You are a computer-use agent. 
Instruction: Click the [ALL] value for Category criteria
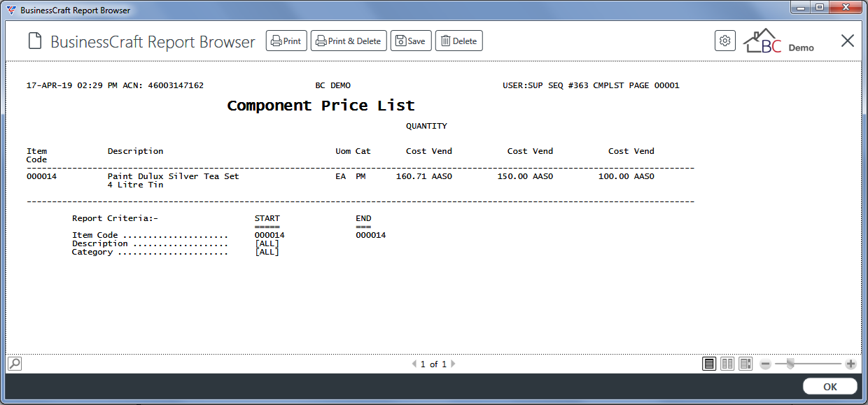tap(267, 252)
